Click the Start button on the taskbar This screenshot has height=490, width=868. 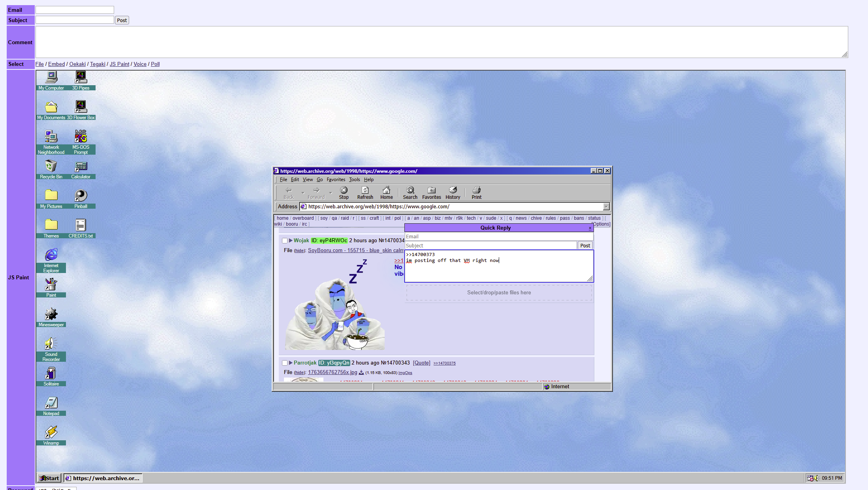tap(49, 478)
